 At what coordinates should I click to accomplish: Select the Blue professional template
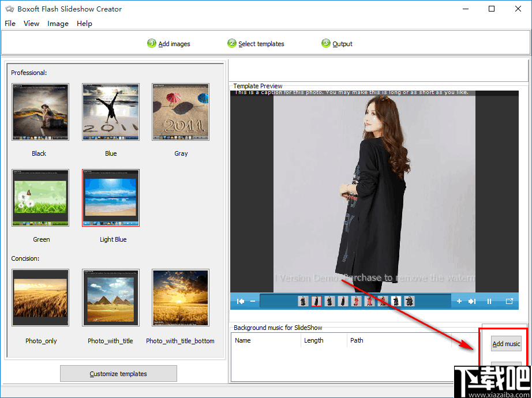point(110,112)
